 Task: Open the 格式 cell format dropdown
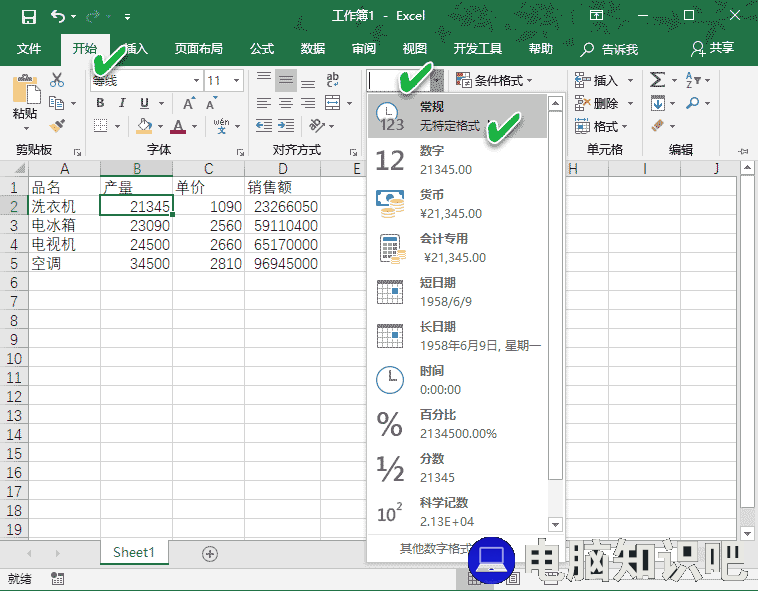coord(601,127)
